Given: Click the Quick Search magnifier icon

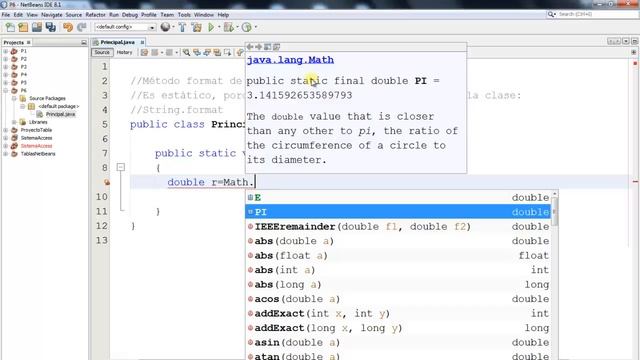Looking at the screenshot, I should (x=551, y=14).
